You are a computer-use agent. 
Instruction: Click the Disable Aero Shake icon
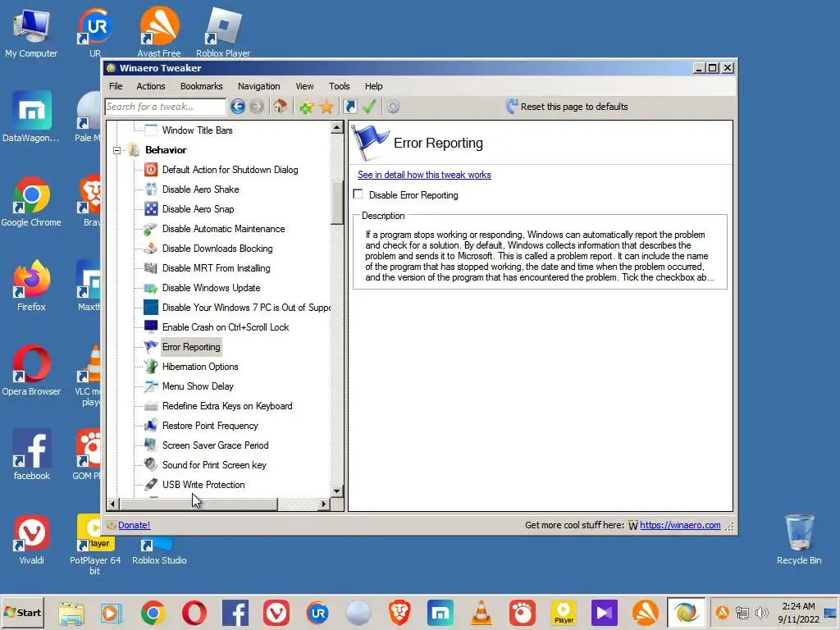(151, 189)
